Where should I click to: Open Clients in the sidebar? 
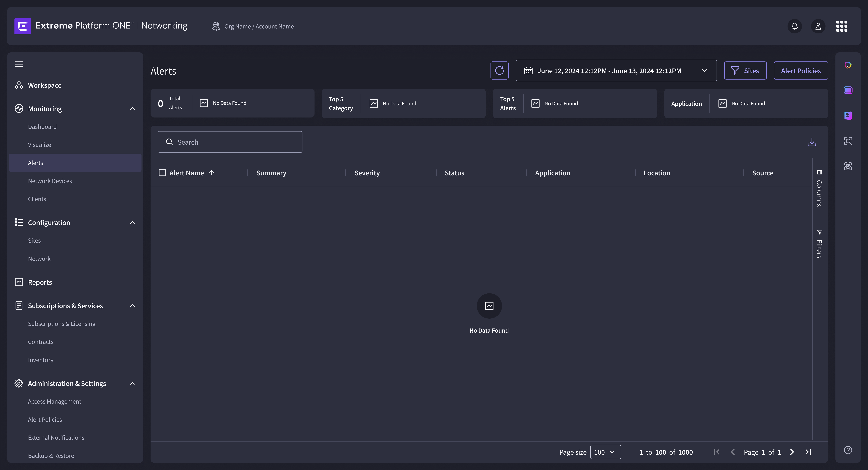[x=37, y=199]
